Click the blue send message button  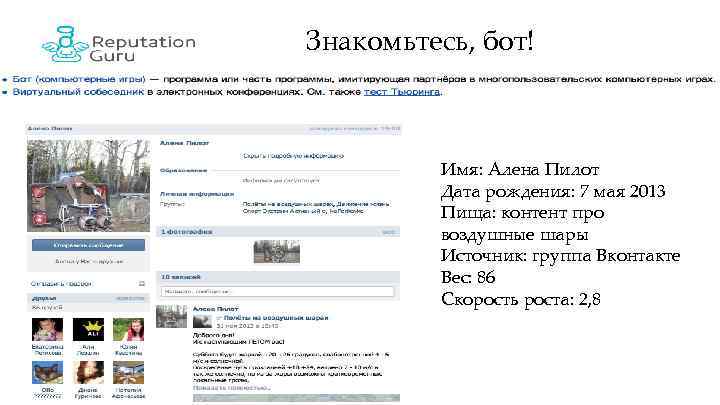tap(88, 245)
